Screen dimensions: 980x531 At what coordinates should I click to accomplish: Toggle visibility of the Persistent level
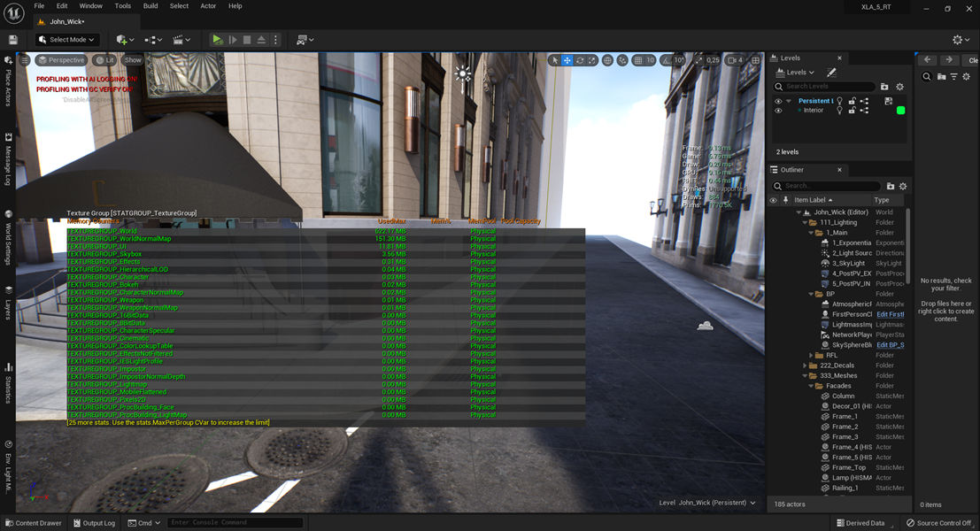[x=778, y=101]
